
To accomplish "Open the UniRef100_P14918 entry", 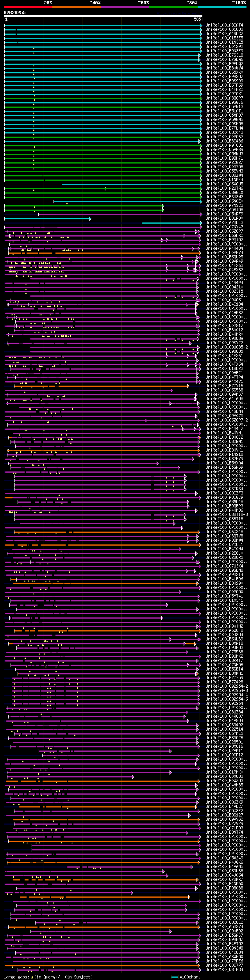I will (x=224, y=455).
